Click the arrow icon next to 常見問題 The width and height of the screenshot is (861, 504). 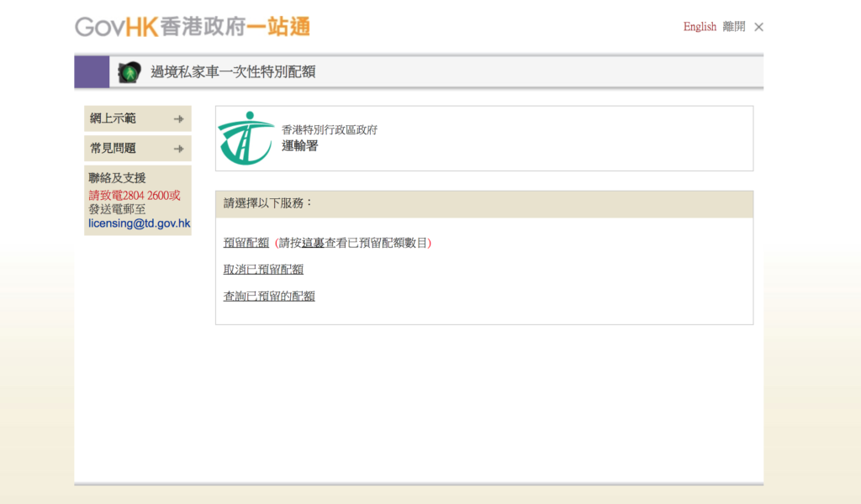178,149
